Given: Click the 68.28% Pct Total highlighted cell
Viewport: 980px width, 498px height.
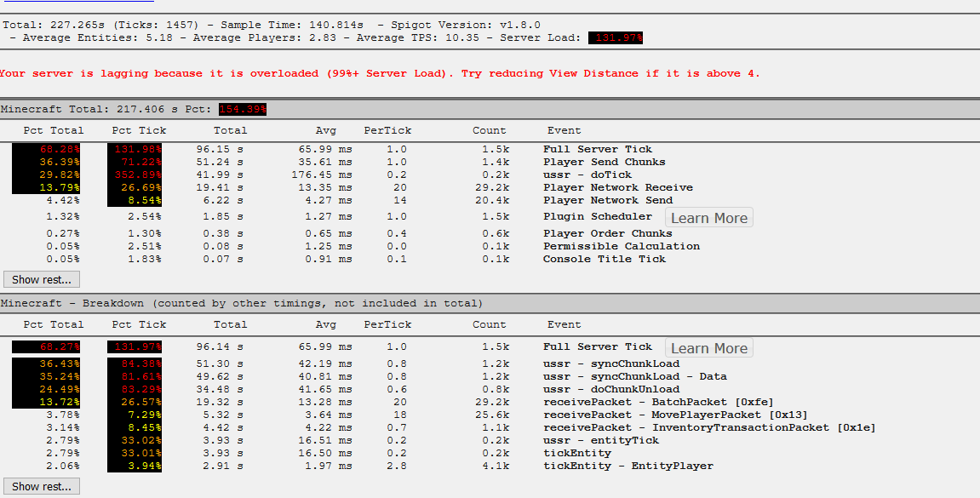Looking at the screenshot, I should (58, 148).
